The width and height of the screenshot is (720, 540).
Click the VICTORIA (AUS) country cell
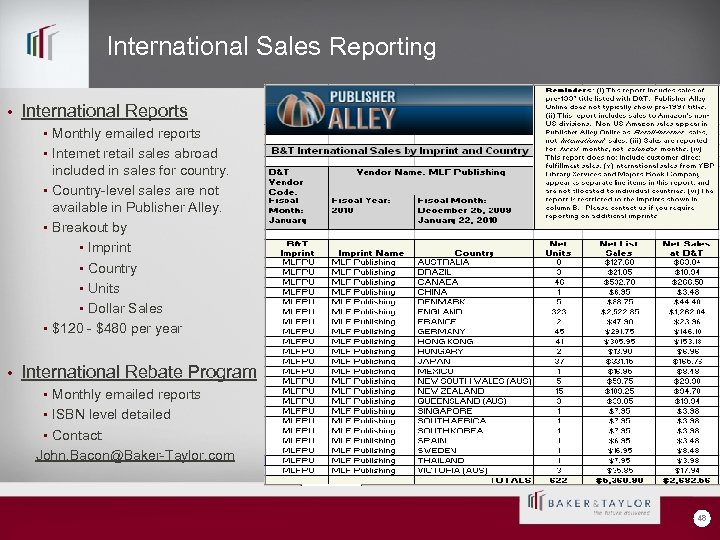point(474,470)
